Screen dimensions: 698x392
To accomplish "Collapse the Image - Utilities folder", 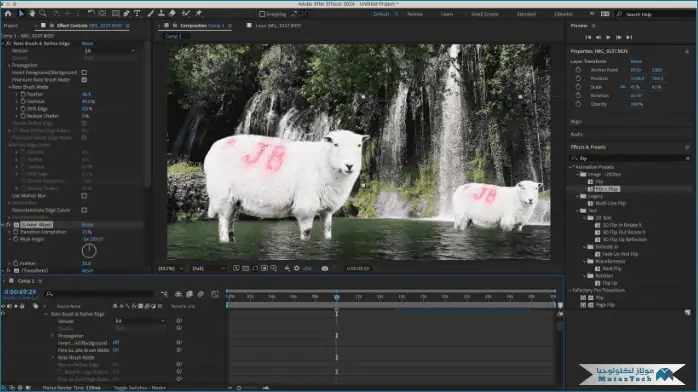I will point(578,174).
